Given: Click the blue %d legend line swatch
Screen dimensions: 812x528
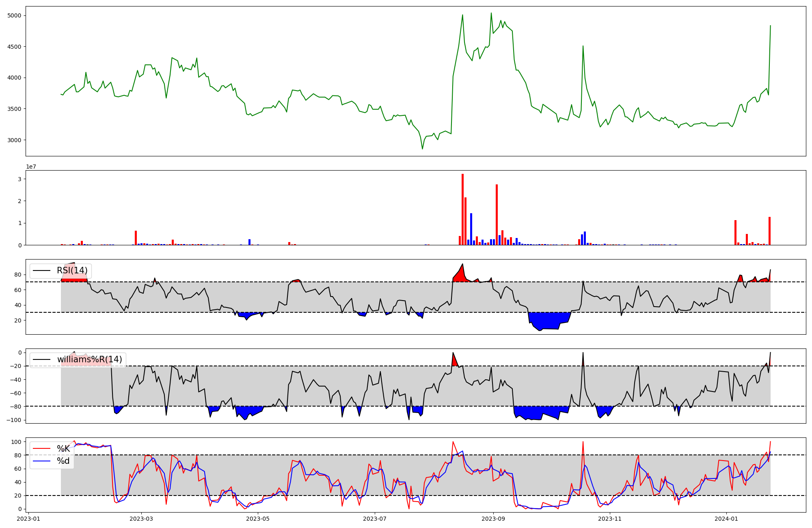Looking at the screenshot, I should pos(42,461).
